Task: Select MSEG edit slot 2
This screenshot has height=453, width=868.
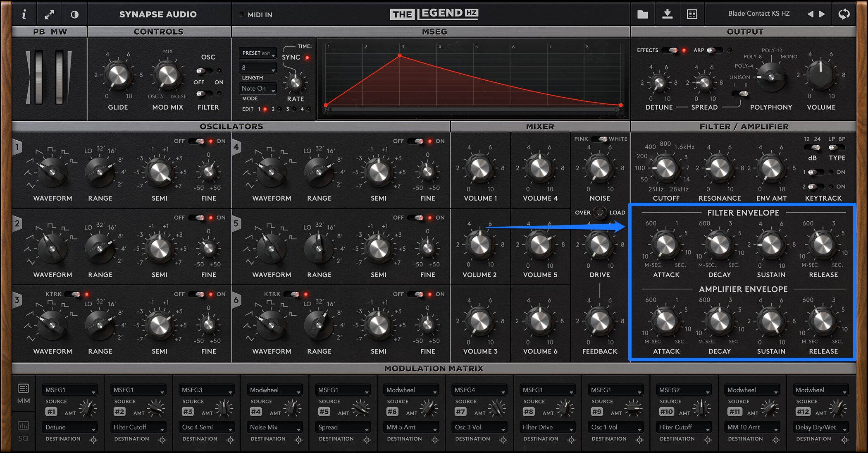Action: point(279,109)
